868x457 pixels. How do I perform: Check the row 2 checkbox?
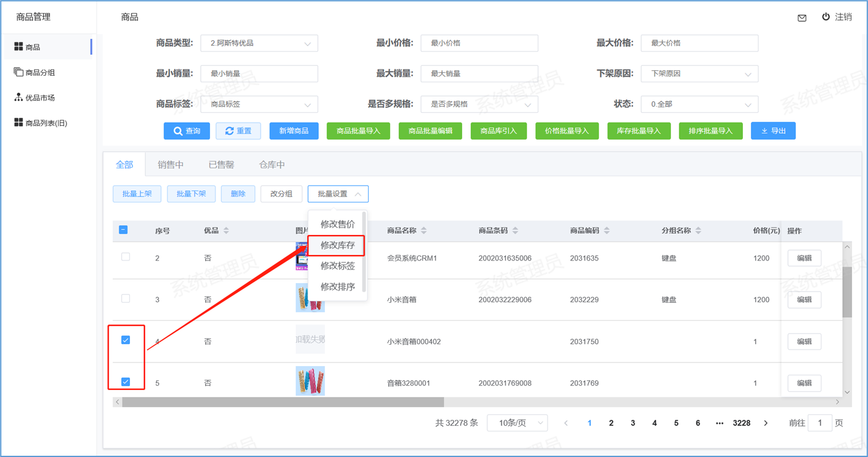[126, 257]
